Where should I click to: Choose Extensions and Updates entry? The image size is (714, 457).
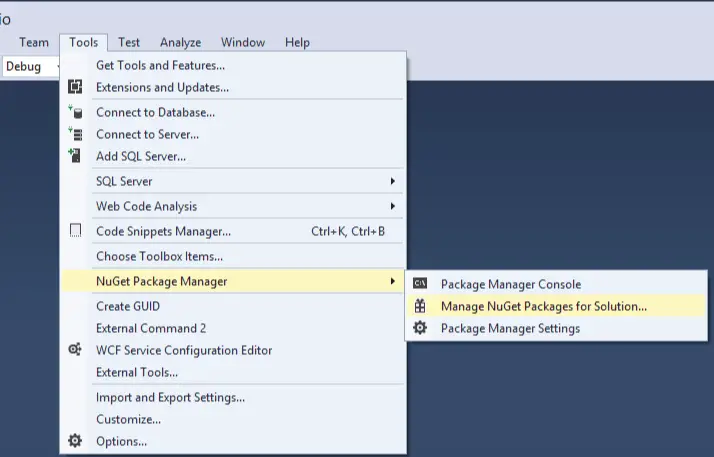233,87
